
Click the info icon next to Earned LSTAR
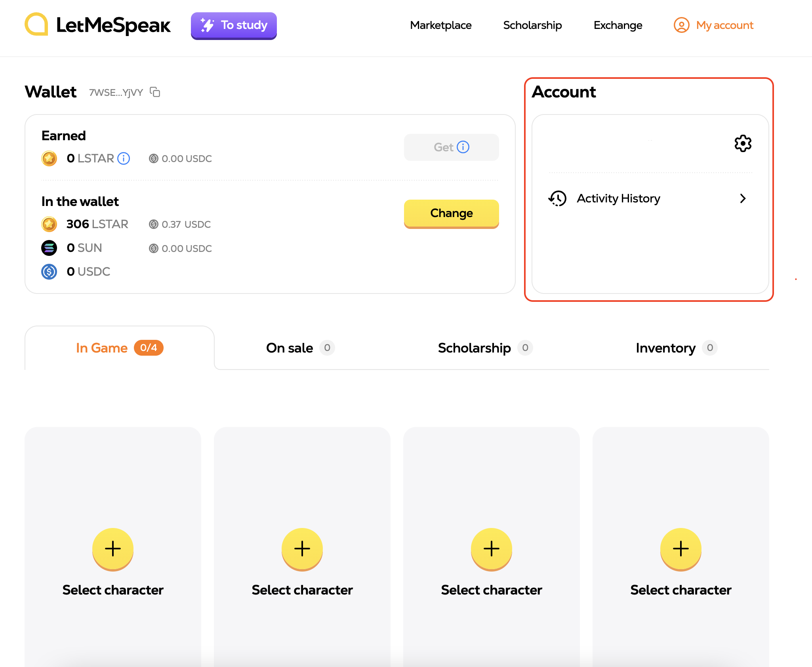coord(124,158)
